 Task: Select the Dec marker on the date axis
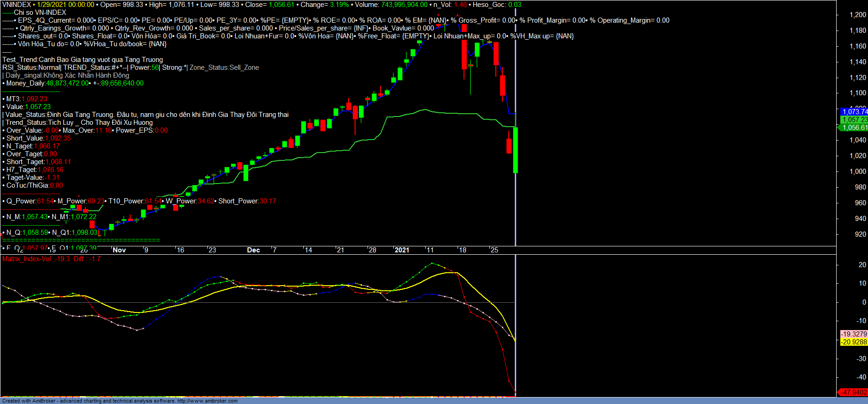253,250
